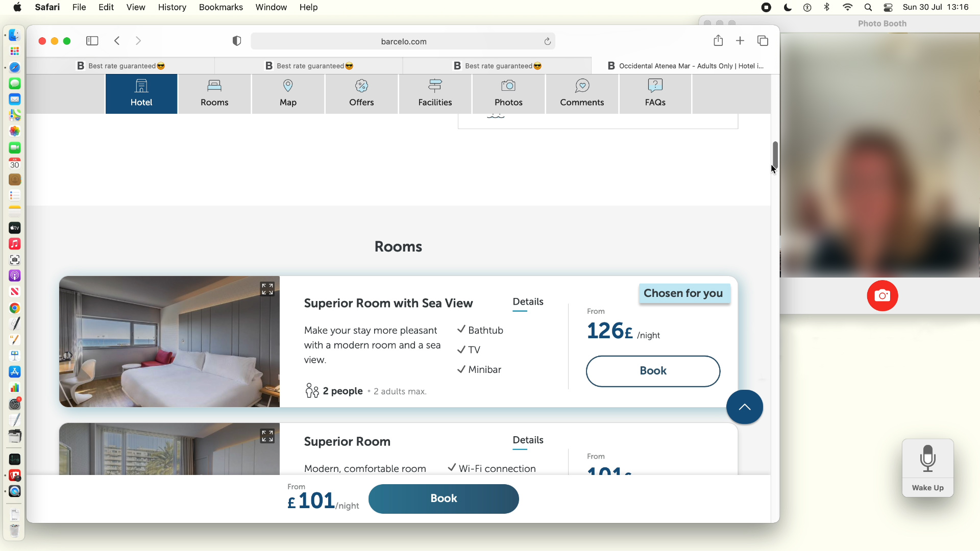Open Control Center
Screen dimensions: 980x551
pos(888,7)
